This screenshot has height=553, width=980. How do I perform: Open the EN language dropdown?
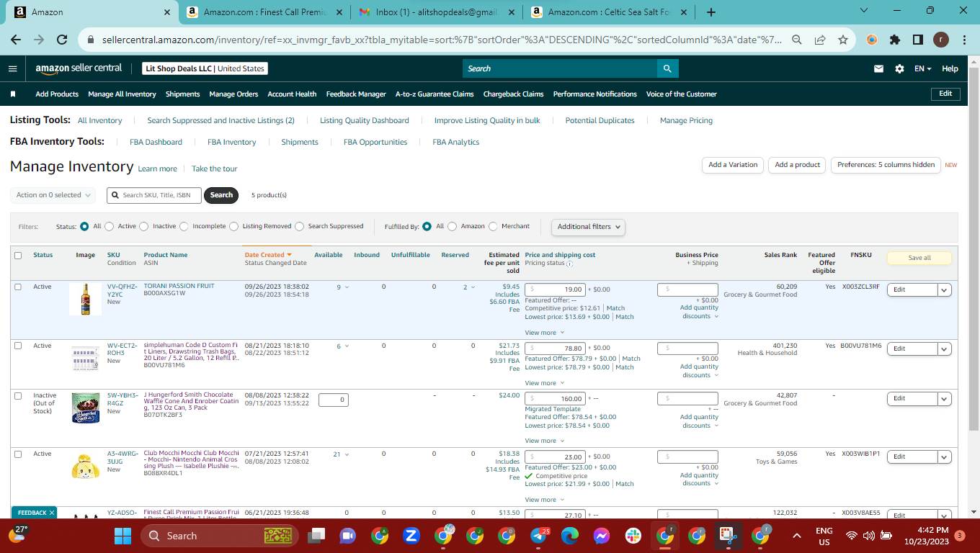pos(922,68)
